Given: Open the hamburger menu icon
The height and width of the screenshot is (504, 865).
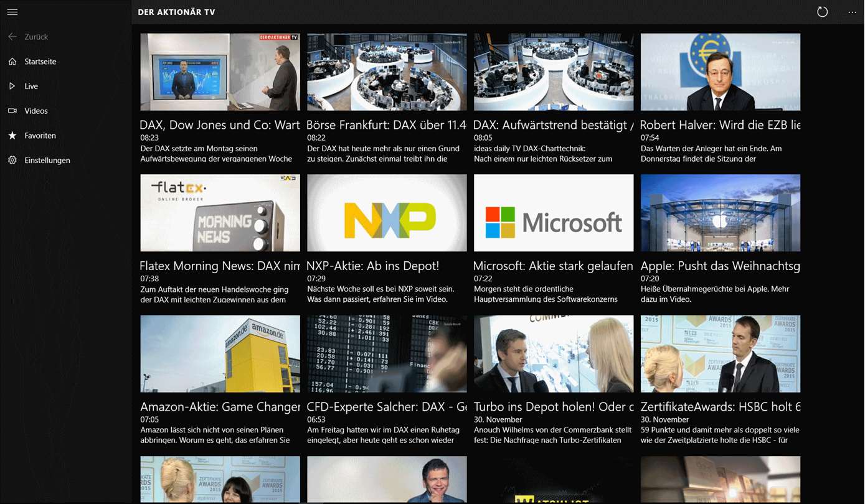Looking at the screenshot, I should pyautogui.click(x=12, y=12).
